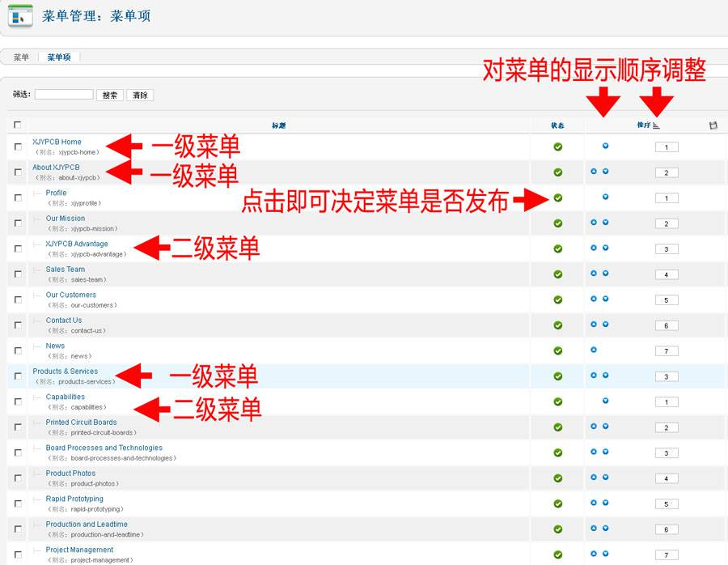Image resolution: width=728 pixels, height=565 pixels.
Task: Click the 搜索 search button
Action: tap(108, 95)
